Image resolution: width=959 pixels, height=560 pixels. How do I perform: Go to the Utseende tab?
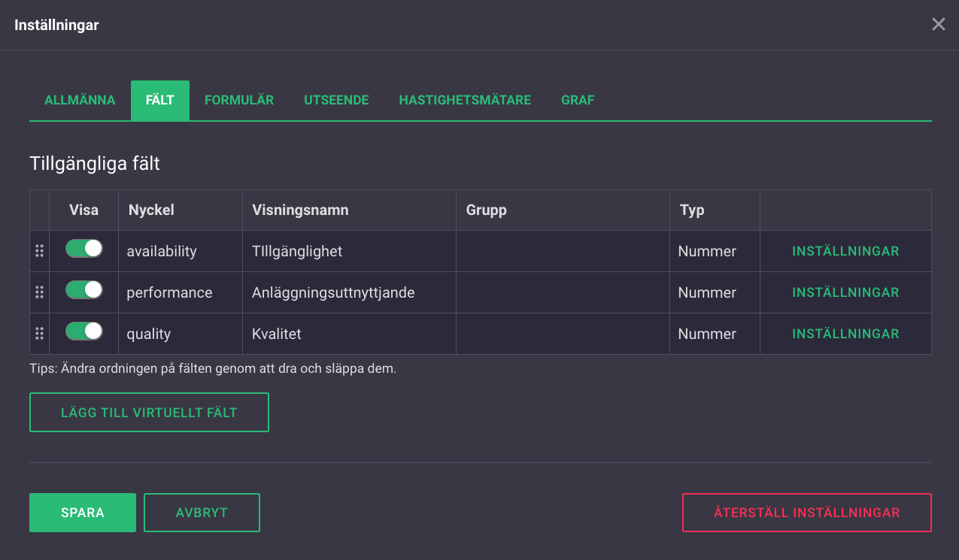coord(336,100)
